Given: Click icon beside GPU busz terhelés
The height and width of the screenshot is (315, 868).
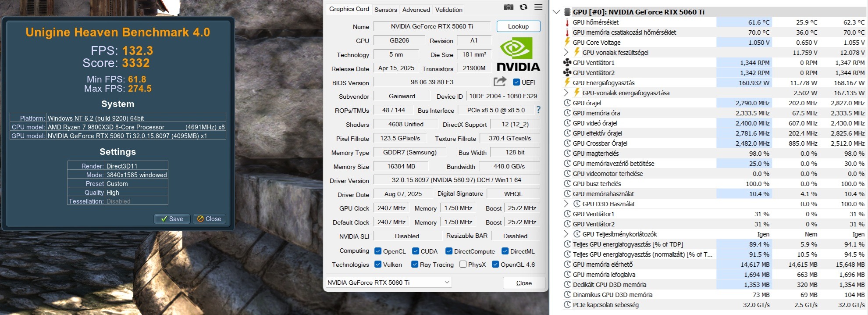Looking at the screenshot, I should (x=567, y=184).
